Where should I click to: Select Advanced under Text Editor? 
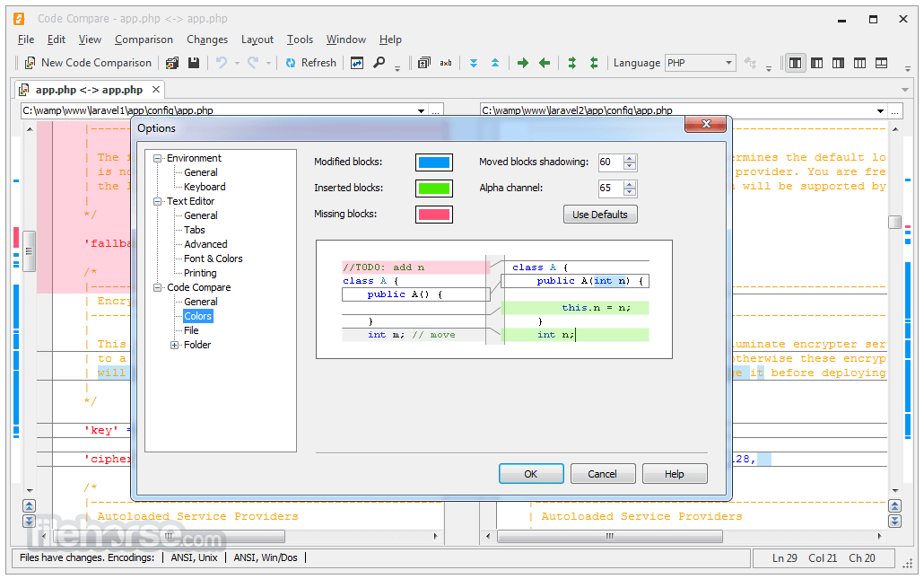pyautogui.click(x=205, y=244)
